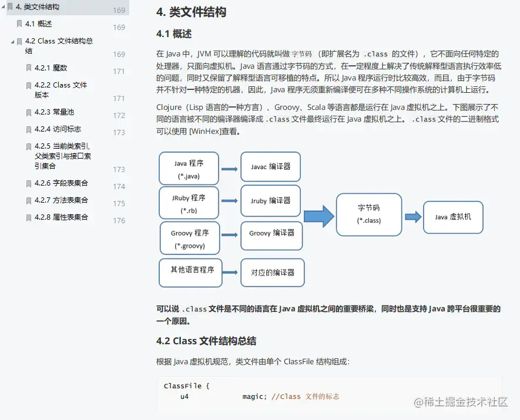Click the bookmark icon next to 4.2.3 常量池
Viewport: 520px width, 420px height.
pos(28,112)
